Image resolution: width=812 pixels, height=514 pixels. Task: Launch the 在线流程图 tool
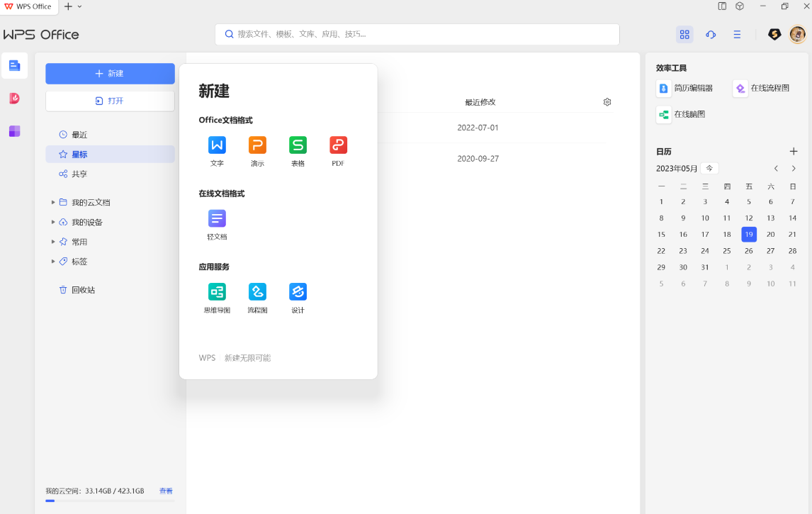click(761, 88)
